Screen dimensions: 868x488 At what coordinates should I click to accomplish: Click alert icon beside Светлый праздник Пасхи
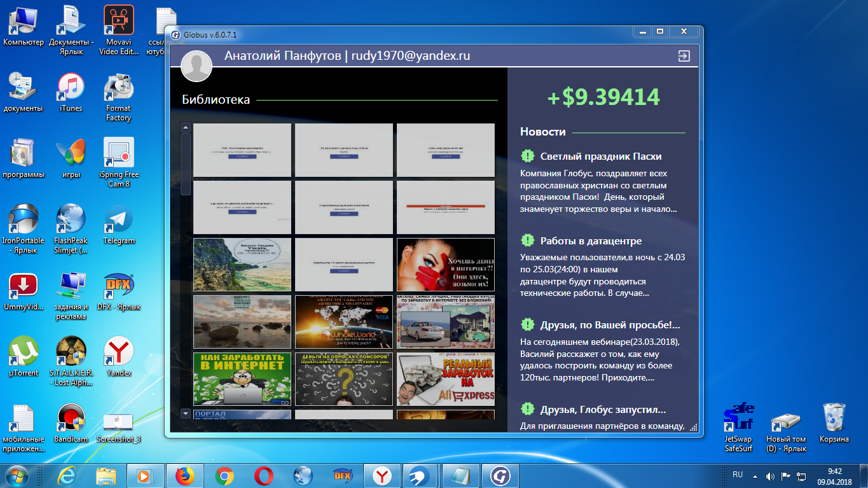(x=527, y=156)
